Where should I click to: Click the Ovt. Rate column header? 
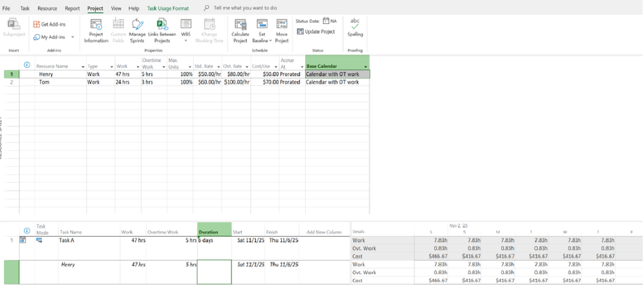tap(236, 63)
